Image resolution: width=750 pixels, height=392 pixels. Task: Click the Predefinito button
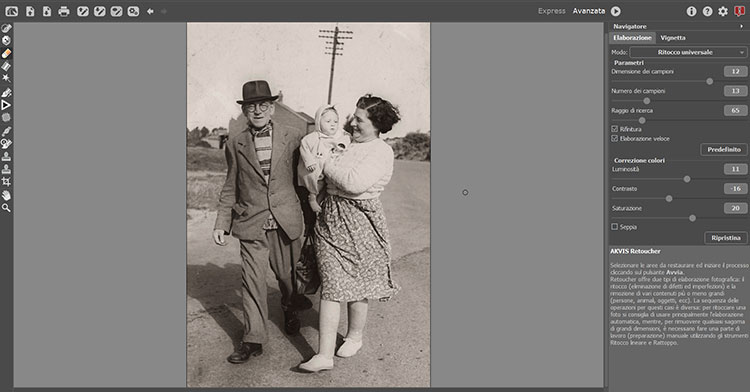click(724, 150)
